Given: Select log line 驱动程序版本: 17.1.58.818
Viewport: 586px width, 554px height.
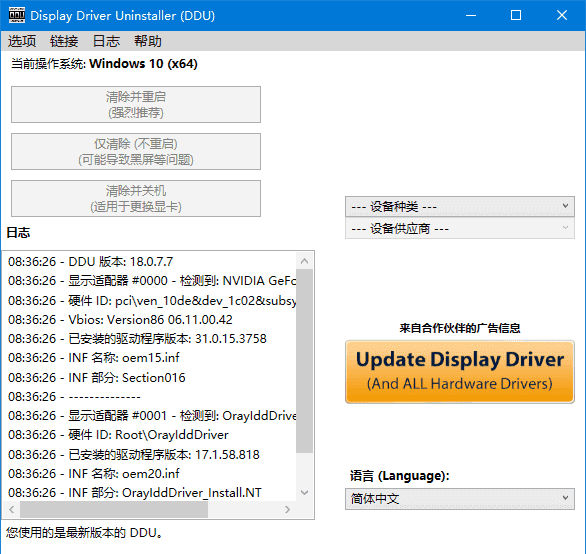Looking at the screenshot, I should 134,455.
